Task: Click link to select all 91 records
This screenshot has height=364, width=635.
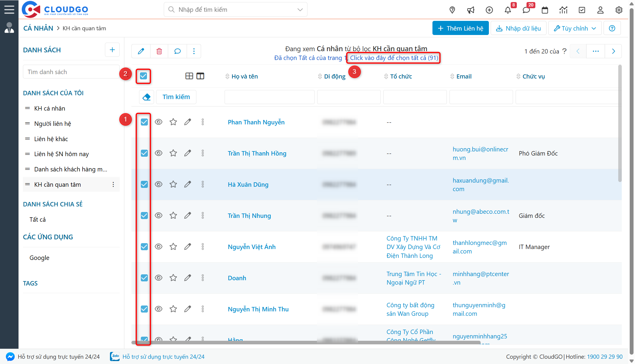Action: [x=394, y=58]
